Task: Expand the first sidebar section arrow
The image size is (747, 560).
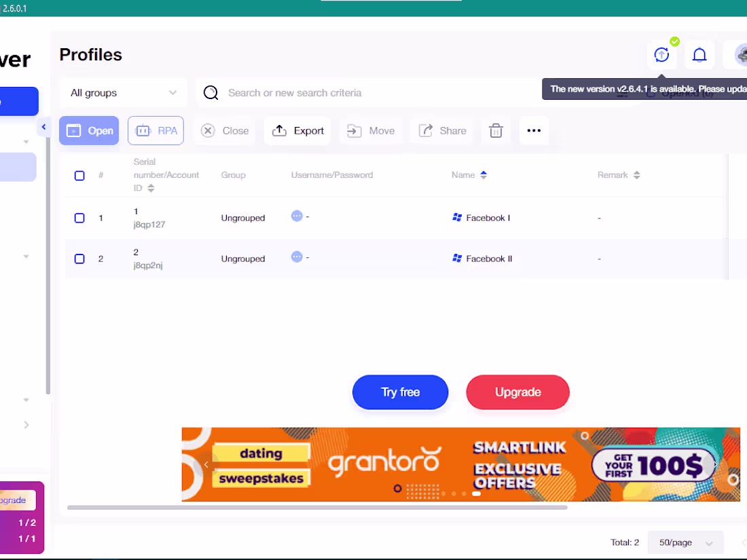Action: tap(26, 142)
